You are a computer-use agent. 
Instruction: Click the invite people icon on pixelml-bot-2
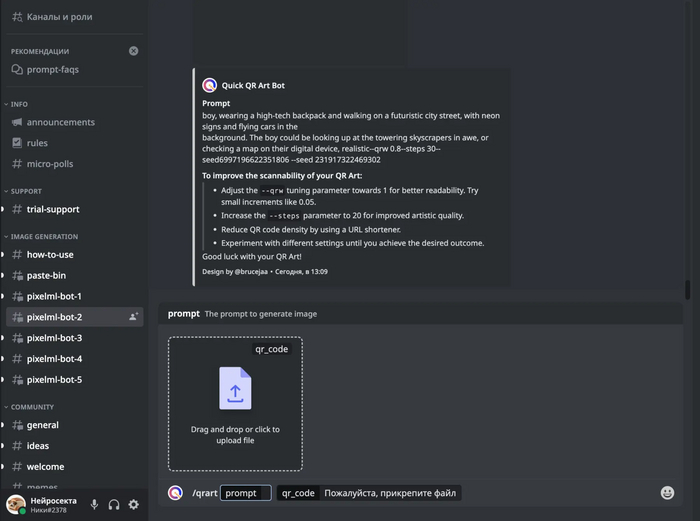(x=133, y=317)
